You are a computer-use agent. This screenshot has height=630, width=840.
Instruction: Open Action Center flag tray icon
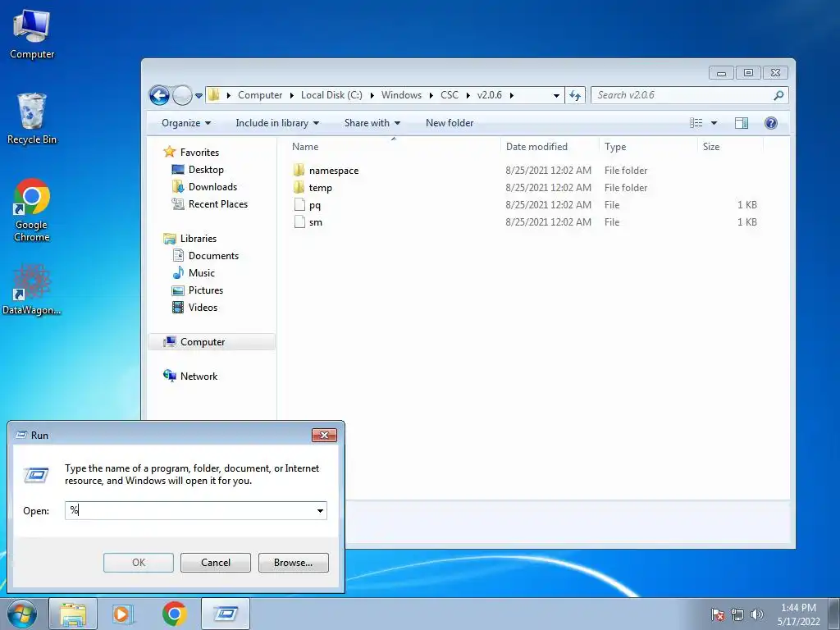tap(718, 614)
